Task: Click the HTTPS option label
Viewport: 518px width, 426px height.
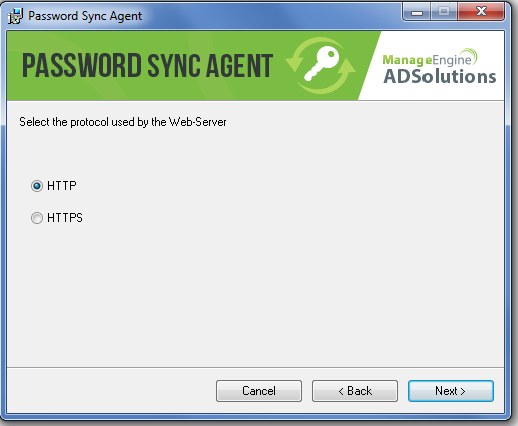Action: (x=65, y=218)
